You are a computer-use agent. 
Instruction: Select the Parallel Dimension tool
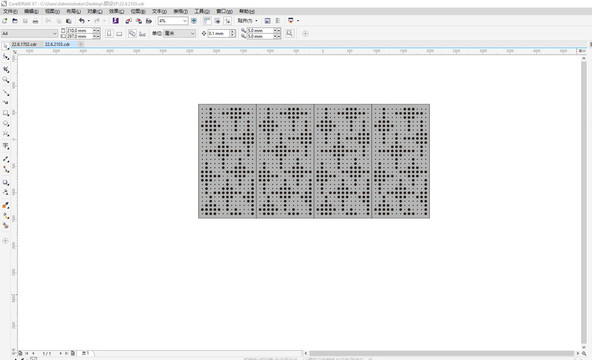click(6, 159)
